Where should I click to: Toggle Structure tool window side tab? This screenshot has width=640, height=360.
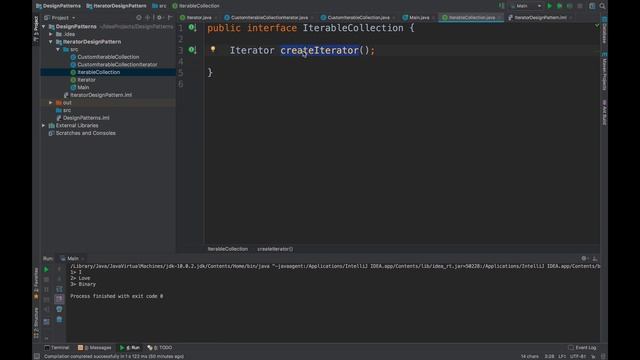[x=36, y=322]
